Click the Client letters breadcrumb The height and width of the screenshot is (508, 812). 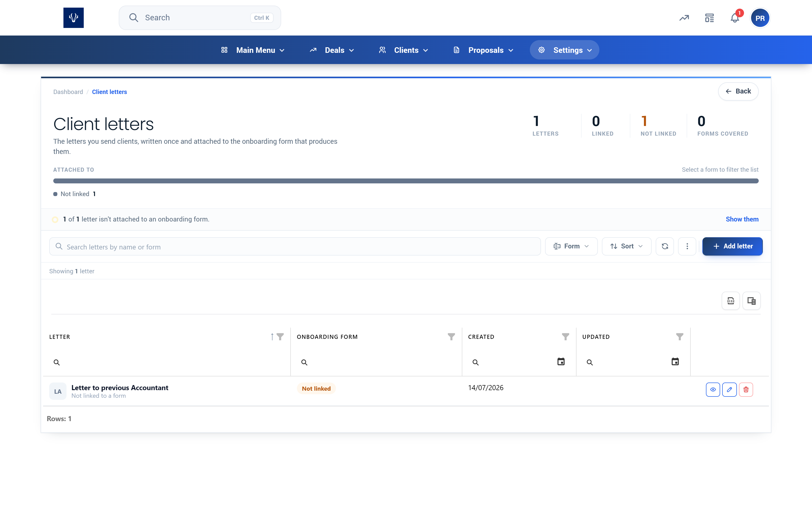pos(109,92)
